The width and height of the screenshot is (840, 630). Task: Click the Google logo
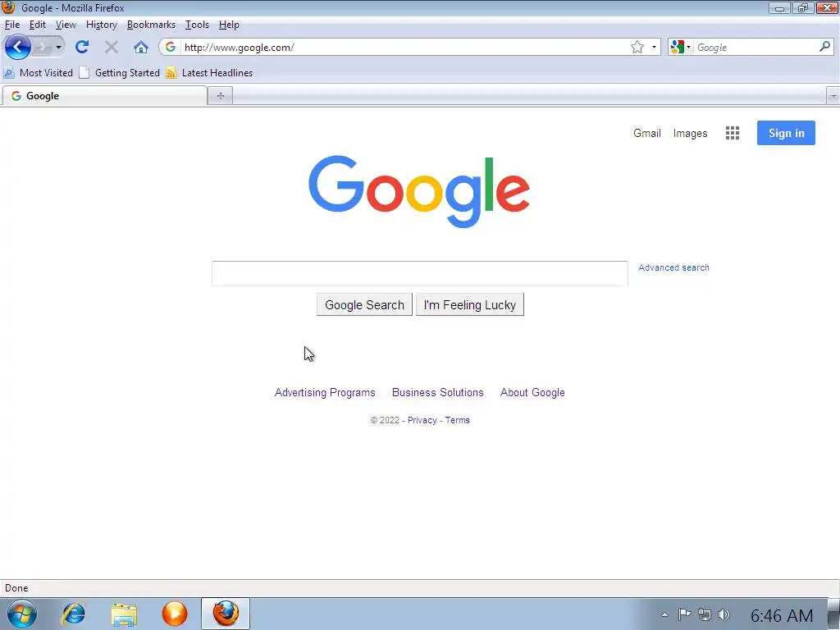pos(419,191)
